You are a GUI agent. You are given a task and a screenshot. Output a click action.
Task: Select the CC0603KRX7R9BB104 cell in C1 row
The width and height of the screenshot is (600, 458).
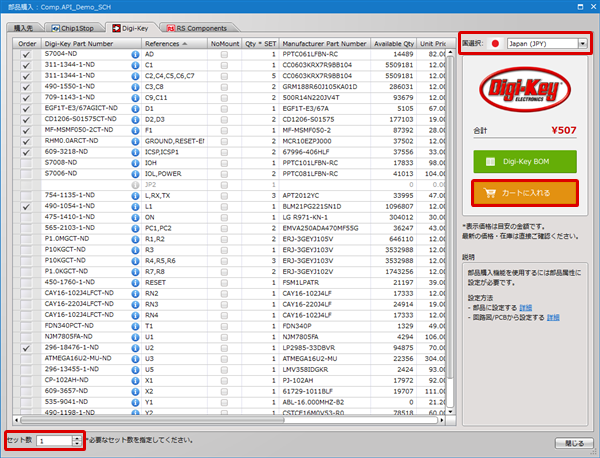[x=324, y=65]
